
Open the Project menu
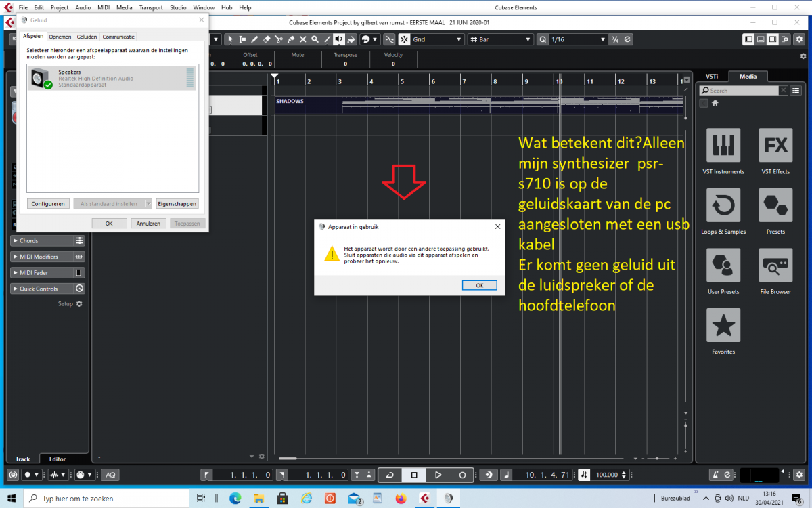60,7
